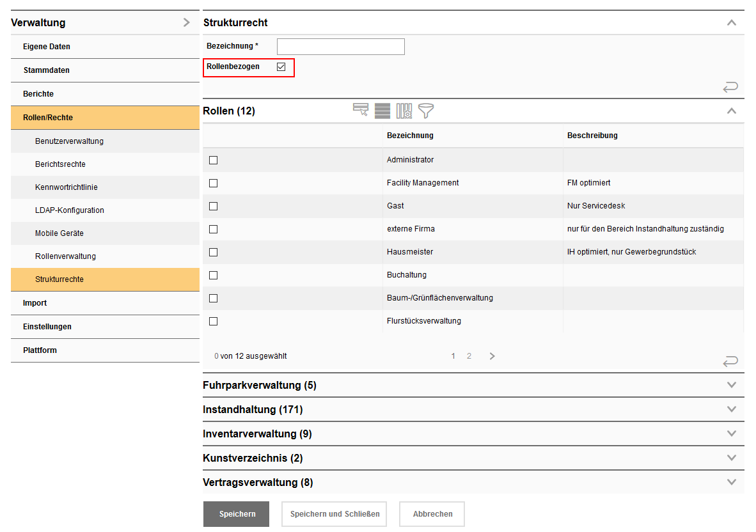Viewport: 756px width, 532px height.
Task: Uncheck the Rollenbezogen checkbox
Action: [281, 66]
